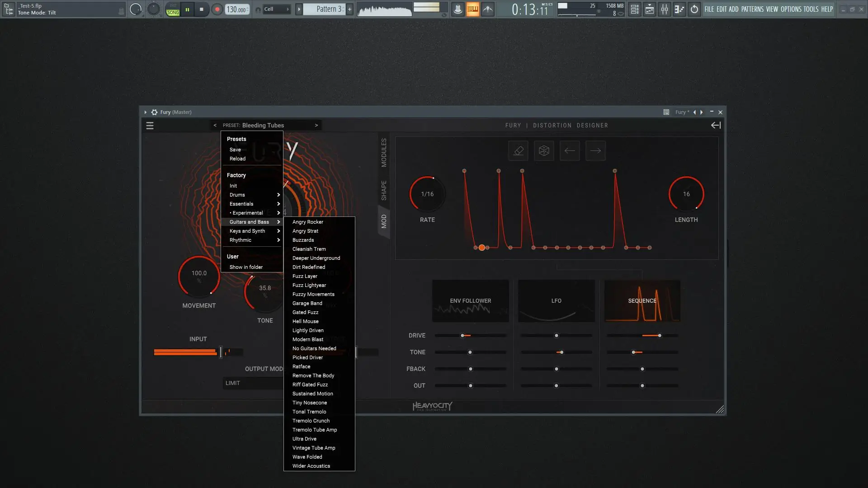Click the ENV FOLLOWER modulator button
Screen dimensions: 868x488
click(470, 301)
